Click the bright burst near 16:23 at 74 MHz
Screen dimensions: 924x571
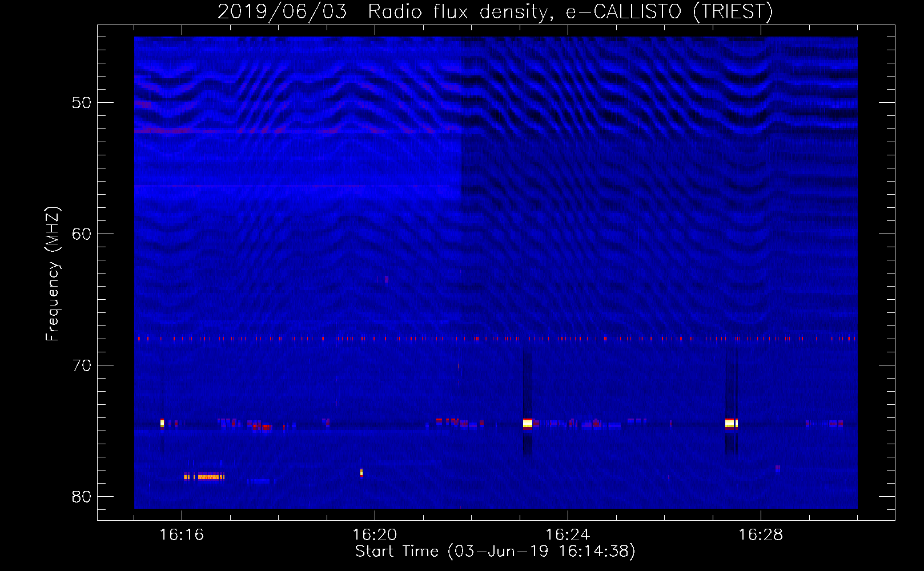pyautogui.click(x=527, y=423)
